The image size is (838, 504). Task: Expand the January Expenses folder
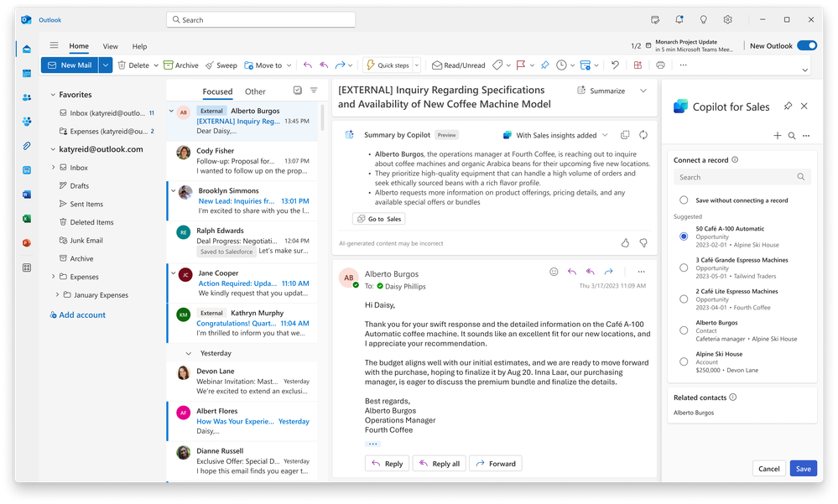point(57,294)
